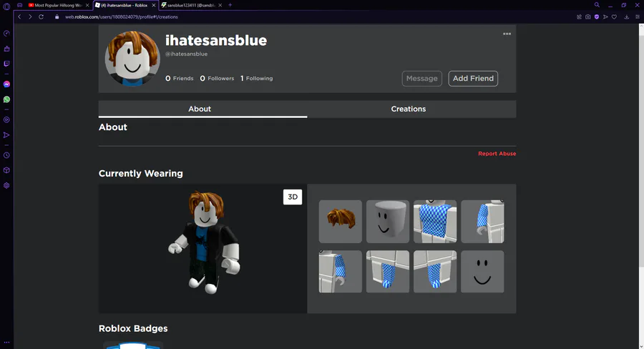Bookmark page with the heart icon

click(614, 17)
